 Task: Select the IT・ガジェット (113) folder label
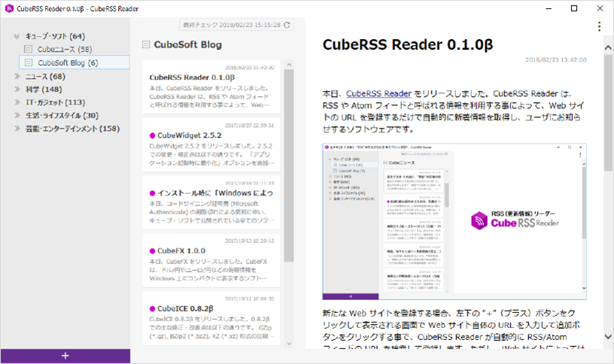55,102
